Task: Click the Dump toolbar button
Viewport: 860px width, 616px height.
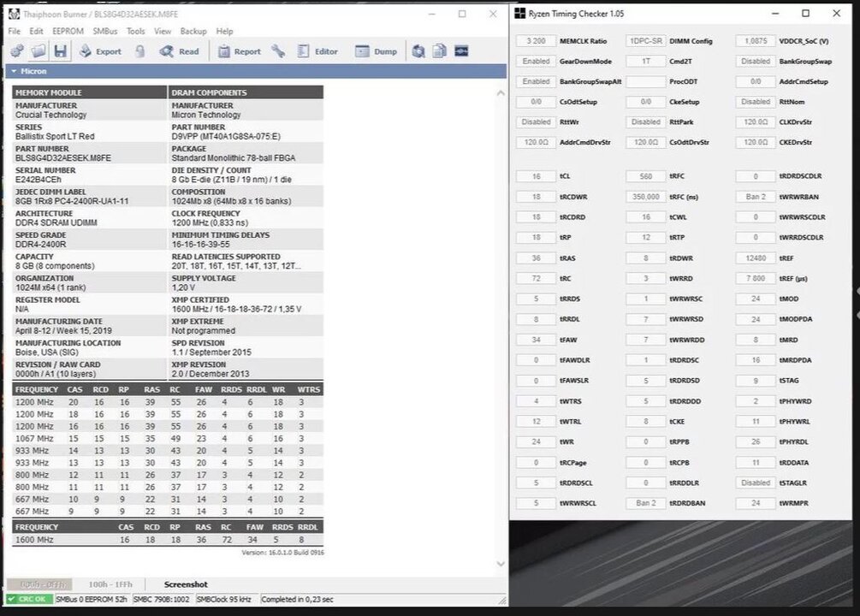Action: click(377, 51)
